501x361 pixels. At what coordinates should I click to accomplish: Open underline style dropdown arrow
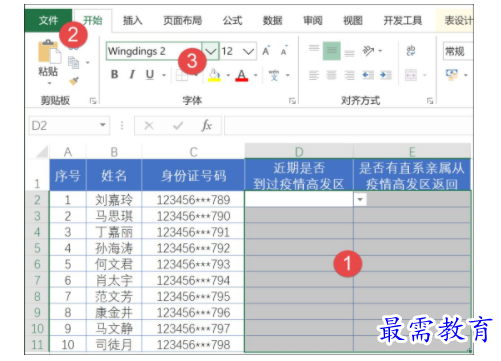(164, 75)
